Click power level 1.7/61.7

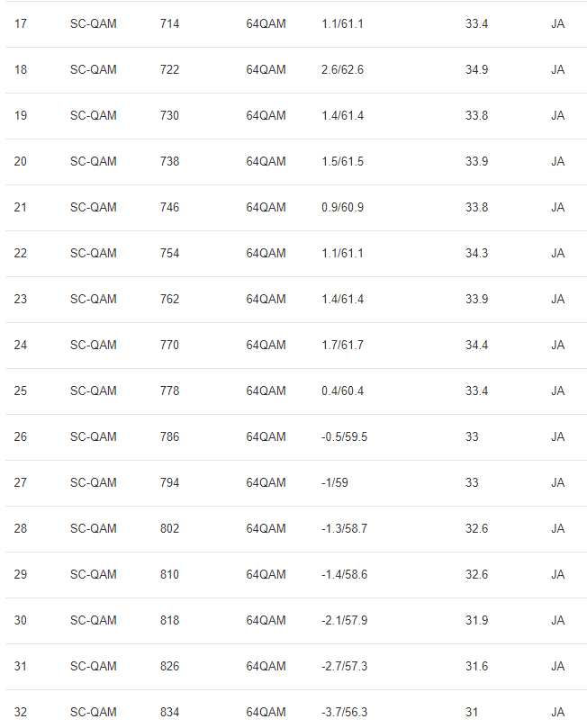point(342,345)
